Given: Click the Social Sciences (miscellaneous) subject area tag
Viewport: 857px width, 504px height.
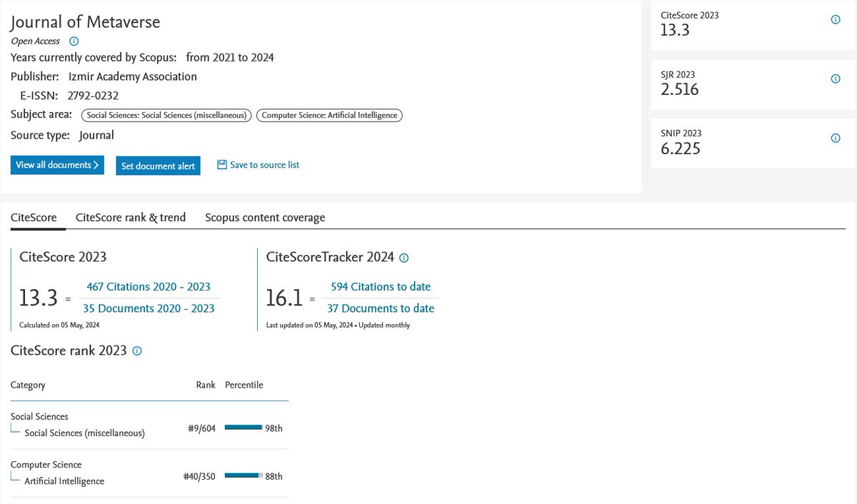Looking at the screenshot, I should pyautogui.click(x=166, y=115).
